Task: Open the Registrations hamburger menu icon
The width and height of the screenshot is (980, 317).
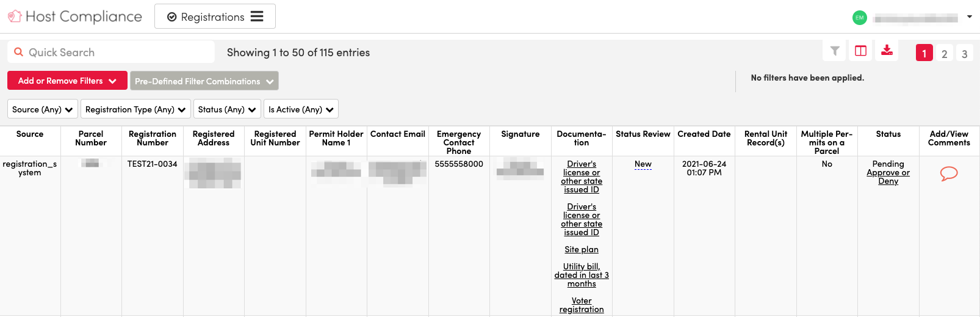Action: [257, 16]
